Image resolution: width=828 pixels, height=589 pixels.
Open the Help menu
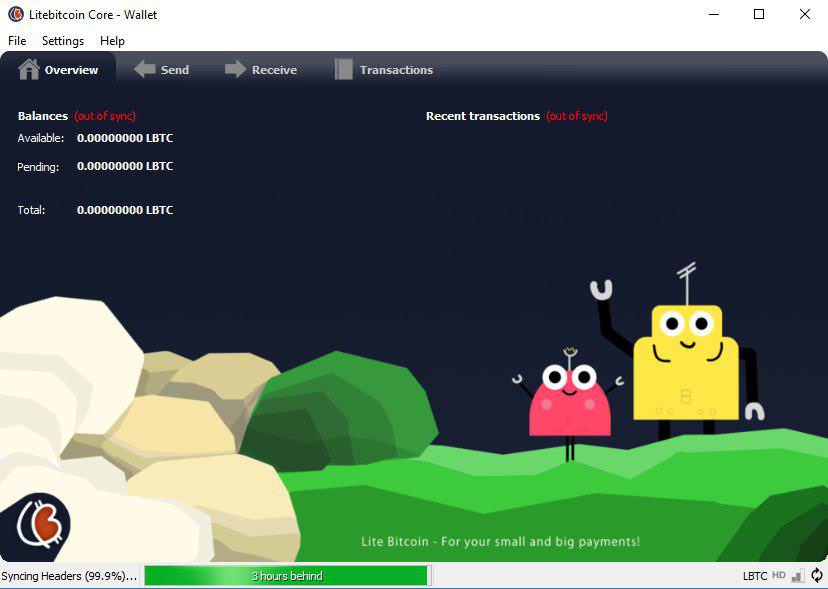(112, 41)
